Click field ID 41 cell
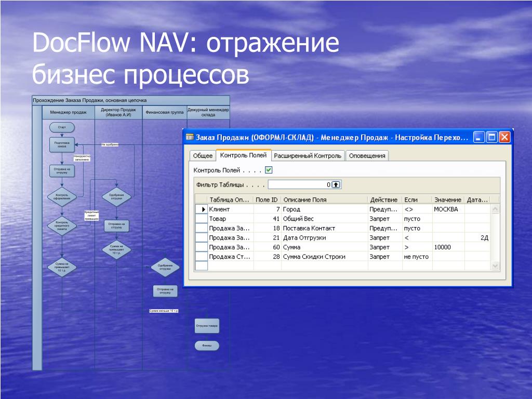This screenshot has height=399, width=532. [x=268, y=219]
